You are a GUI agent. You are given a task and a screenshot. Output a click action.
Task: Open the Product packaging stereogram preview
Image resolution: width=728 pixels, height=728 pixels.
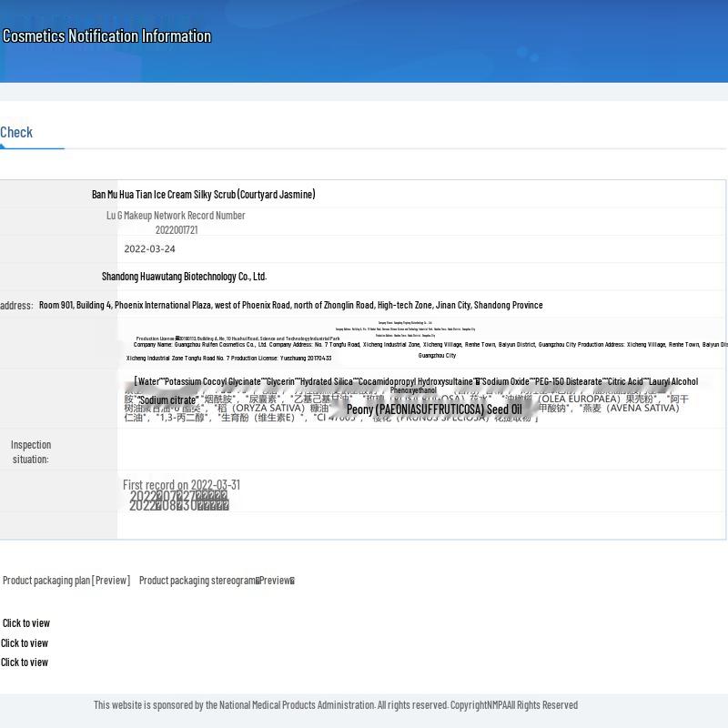click(x=217, y=581)
